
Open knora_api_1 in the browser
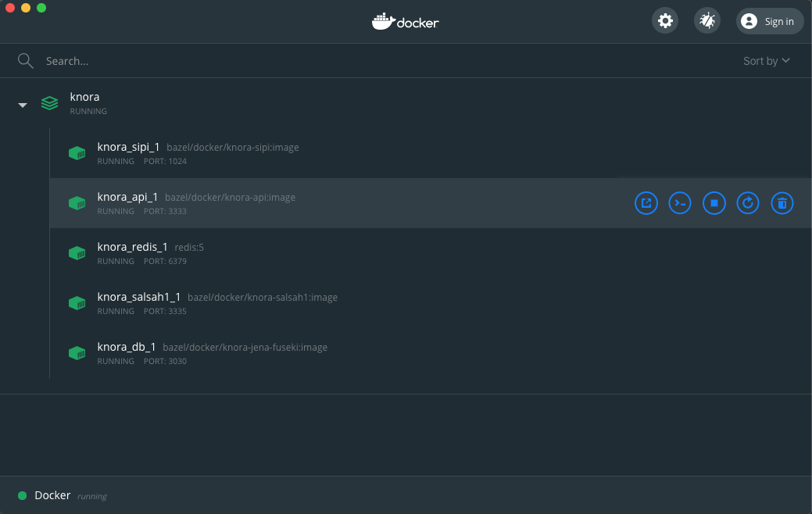[x=646, y=202]
